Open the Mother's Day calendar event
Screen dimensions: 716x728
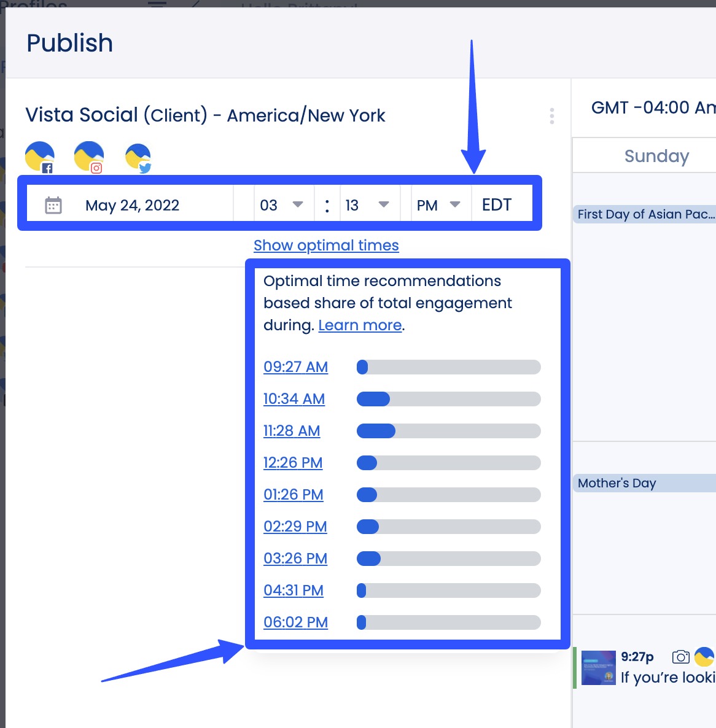pos(617,483)
